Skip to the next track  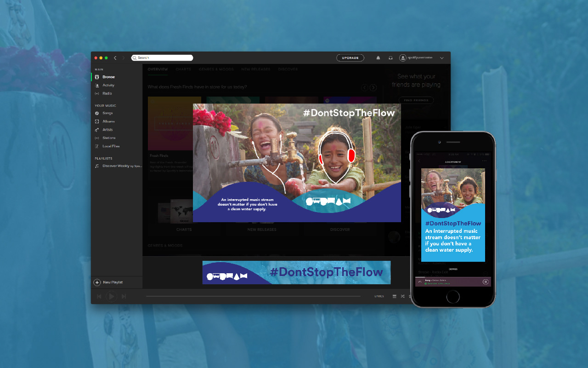[124, 297]
